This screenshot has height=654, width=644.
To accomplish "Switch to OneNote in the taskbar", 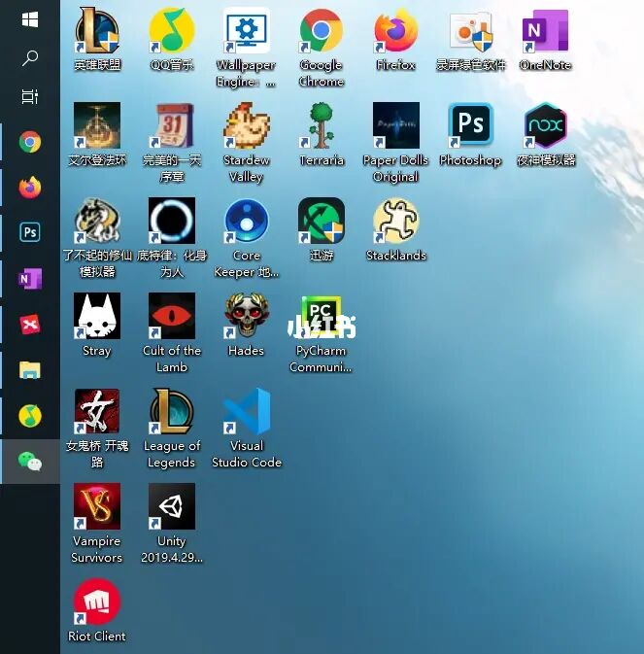I will coord(30,278).
